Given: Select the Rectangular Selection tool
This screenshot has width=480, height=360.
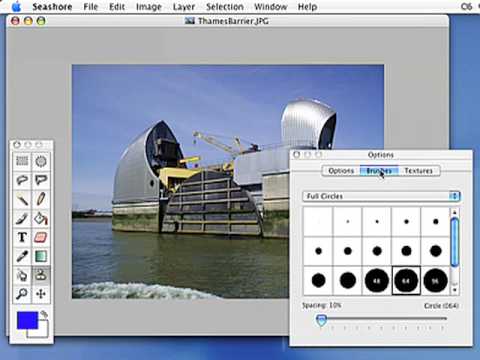Looking at the screenshot, I should [22, 161].
